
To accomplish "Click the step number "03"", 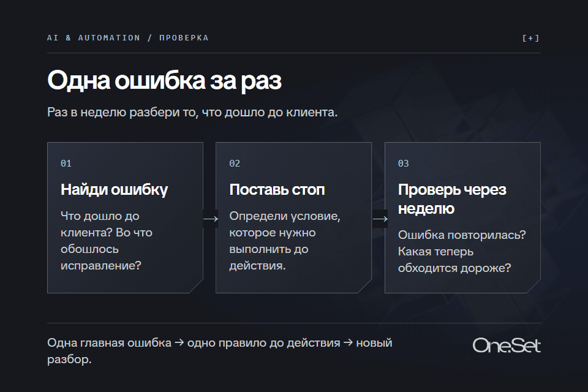I will click(404, 164).
